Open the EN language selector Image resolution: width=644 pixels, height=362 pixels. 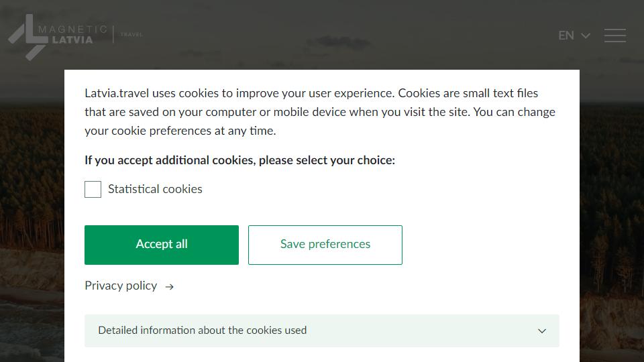click(x=574, y=36)
